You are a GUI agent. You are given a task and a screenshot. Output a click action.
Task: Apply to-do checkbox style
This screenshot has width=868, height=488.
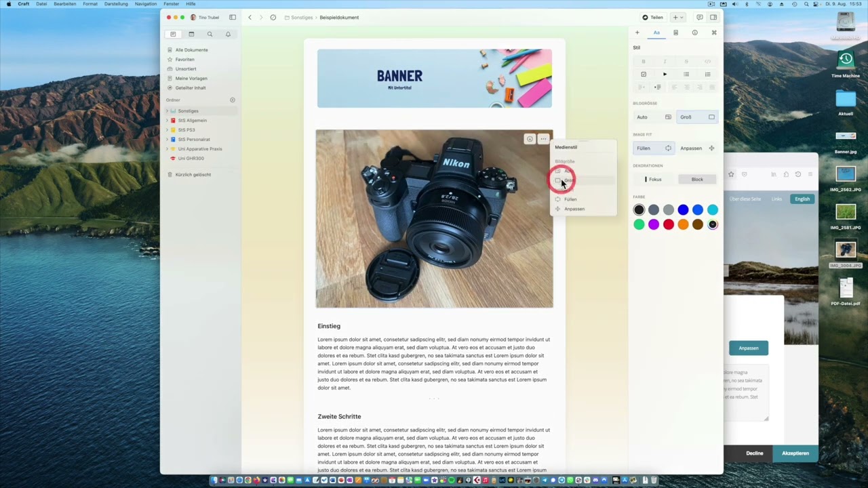(644, 74)
